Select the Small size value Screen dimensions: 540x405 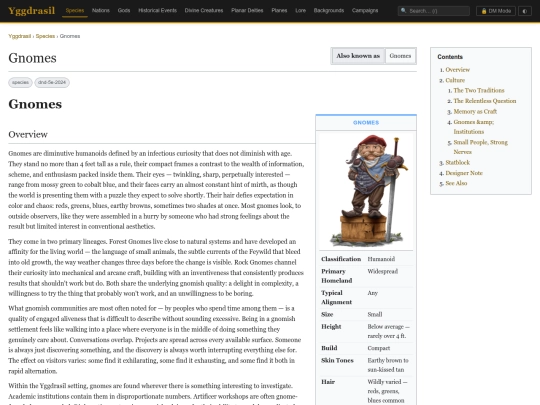375,314
